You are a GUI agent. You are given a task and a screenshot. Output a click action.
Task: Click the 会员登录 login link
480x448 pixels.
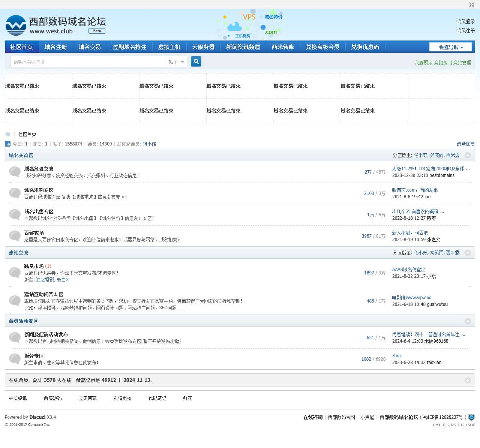pos(466,21)
